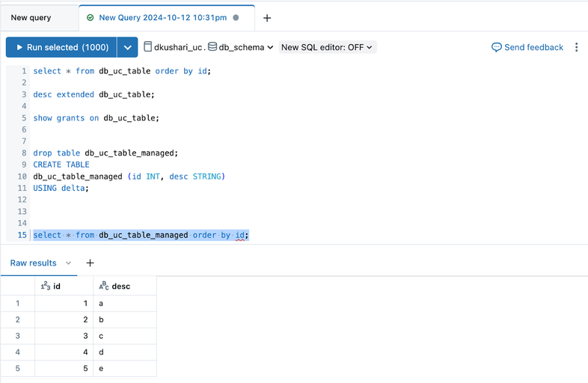This screenshot has width=588, height=383.
Task: Click the desc column header
Action: pyautogui.click(x=120, y=286)
